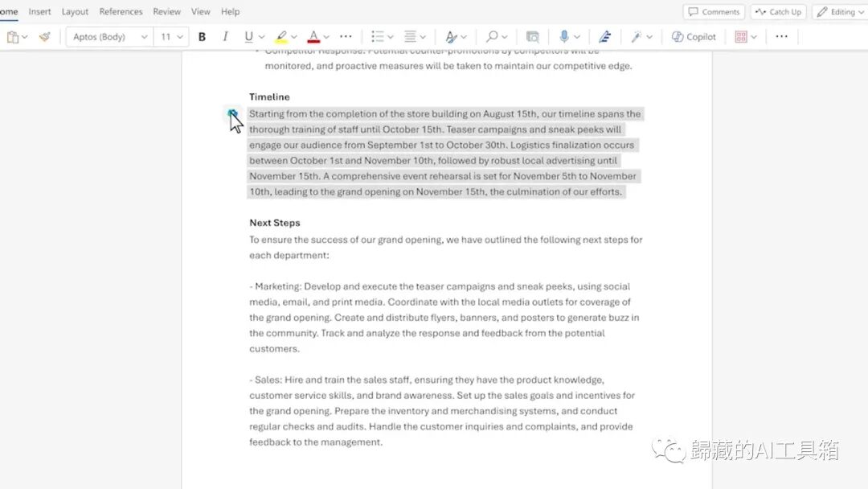Expand the Paste options arrow
Screen dimensions: 868x489
click(24, 37)
